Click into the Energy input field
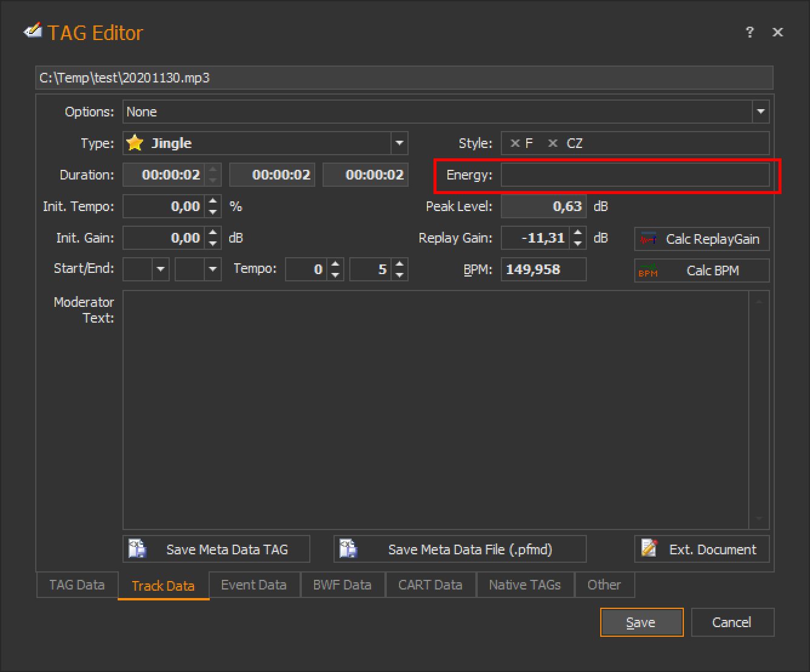The width and height of the screenshot is (810, 672). pyautogui.click(x=634, y=175)
